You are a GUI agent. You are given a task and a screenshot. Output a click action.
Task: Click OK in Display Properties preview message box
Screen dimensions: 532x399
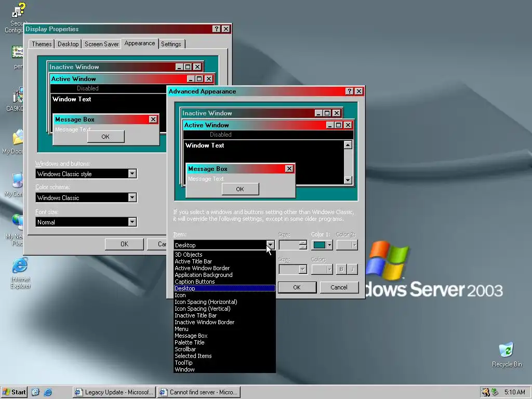105,137
